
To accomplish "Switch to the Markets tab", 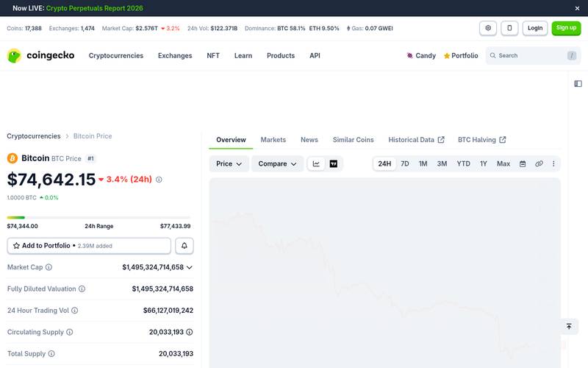I will tap(273, 140).
